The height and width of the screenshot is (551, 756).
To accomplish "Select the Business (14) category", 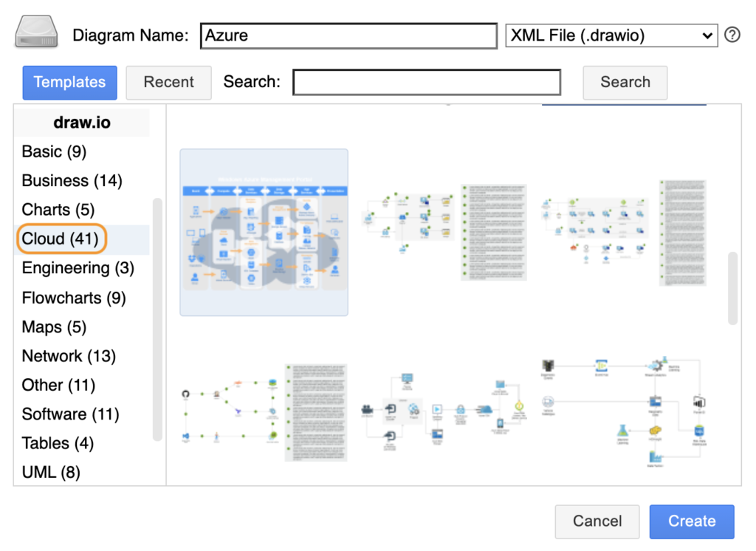I will (72, 181).
